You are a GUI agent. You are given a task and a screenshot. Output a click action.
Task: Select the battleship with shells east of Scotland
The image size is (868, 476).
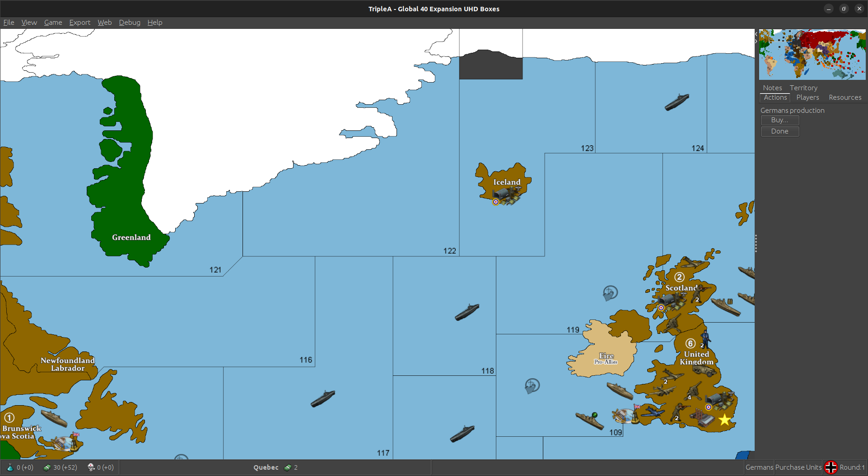click(726, 307)
